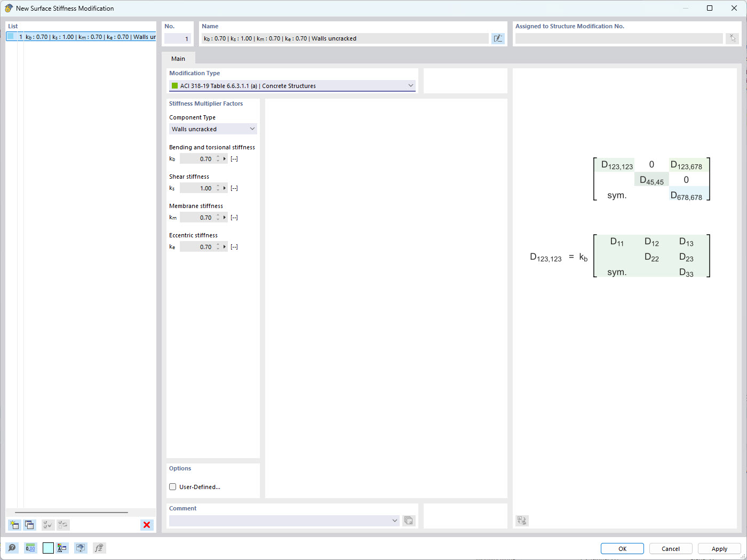
Task: Click the D678,678 matrix entry
Action: [x=687, y=196]
